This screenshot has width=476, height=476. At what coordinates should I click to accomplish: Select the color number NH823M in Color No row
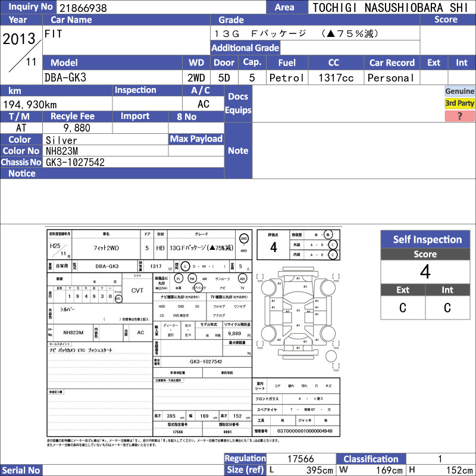coord(62,151)
